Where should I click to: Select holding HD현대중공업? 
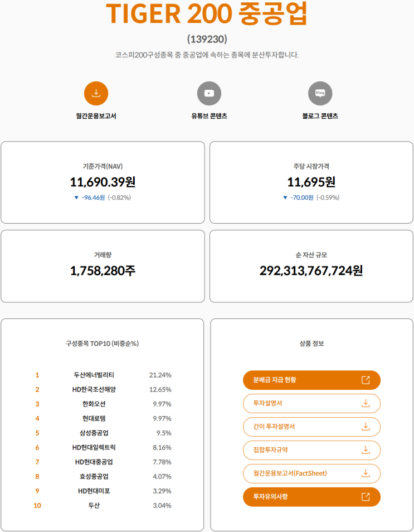tap(94, 462)
